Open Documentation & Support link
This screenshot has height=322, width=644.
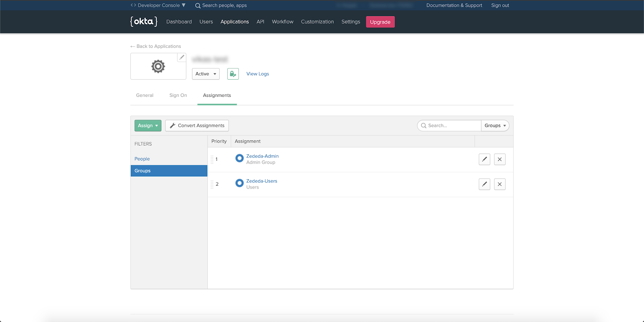coord(454,5)
